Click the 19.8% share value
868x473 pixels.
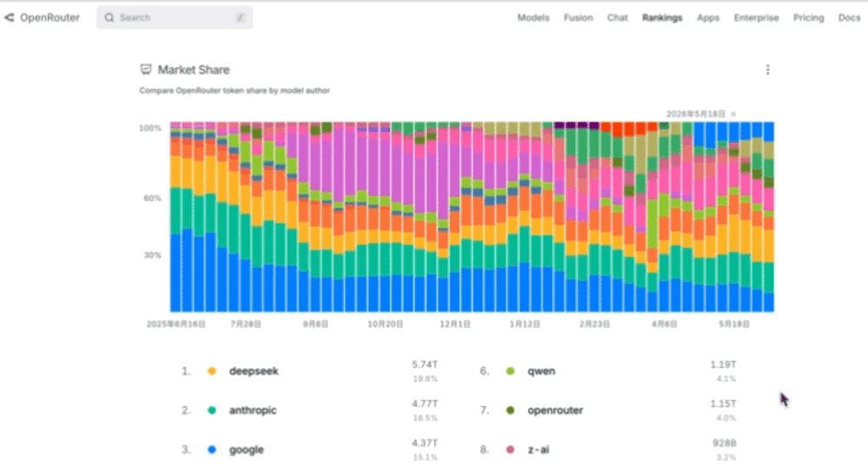pyautogui.click(x=425, y=379)
